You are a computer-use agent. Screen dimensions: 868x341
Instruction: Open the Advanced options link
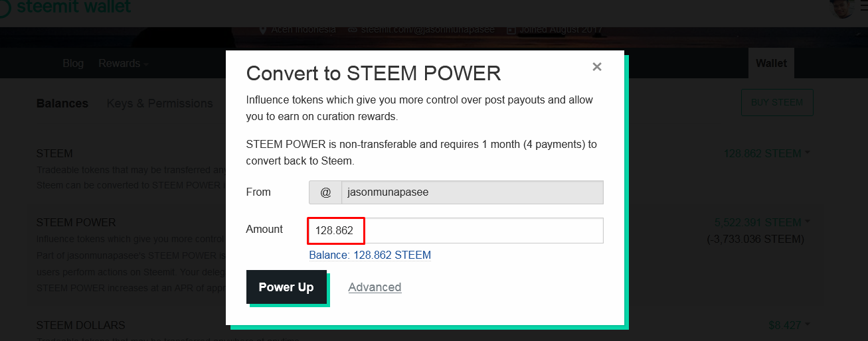[375, 287]
